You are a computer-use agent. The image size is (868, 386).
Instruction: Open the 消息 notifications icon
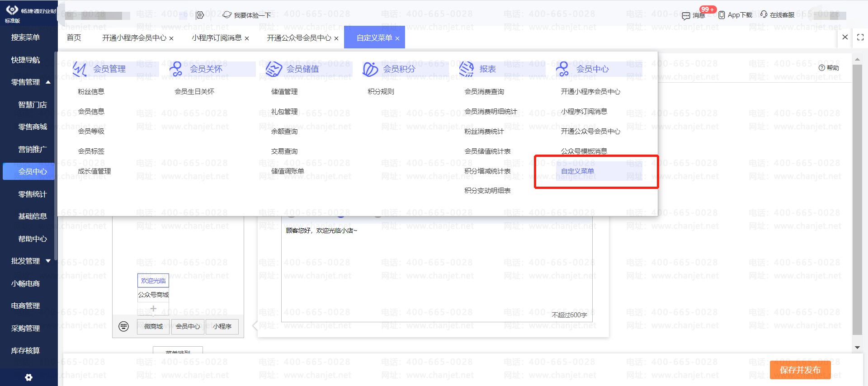pos(686,16)
